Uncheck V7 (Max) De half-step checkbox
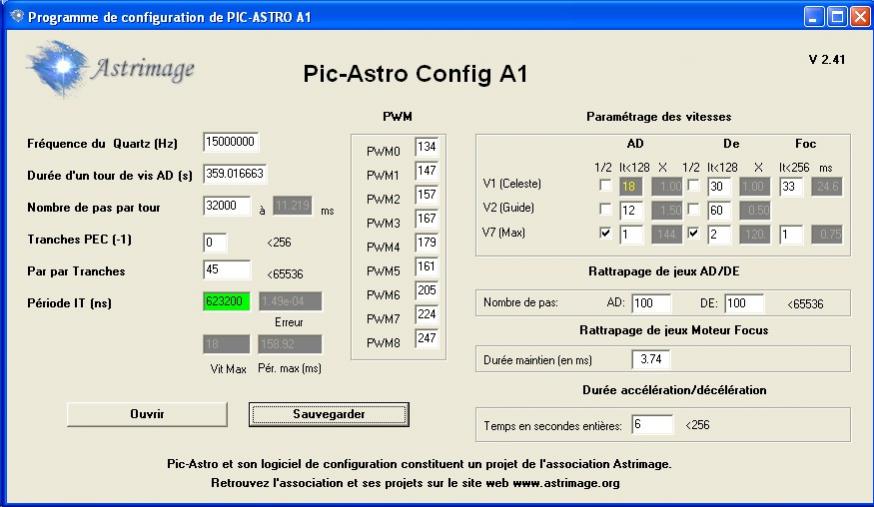Viewport: 874px width, 507px height. [x=693, y=232]
